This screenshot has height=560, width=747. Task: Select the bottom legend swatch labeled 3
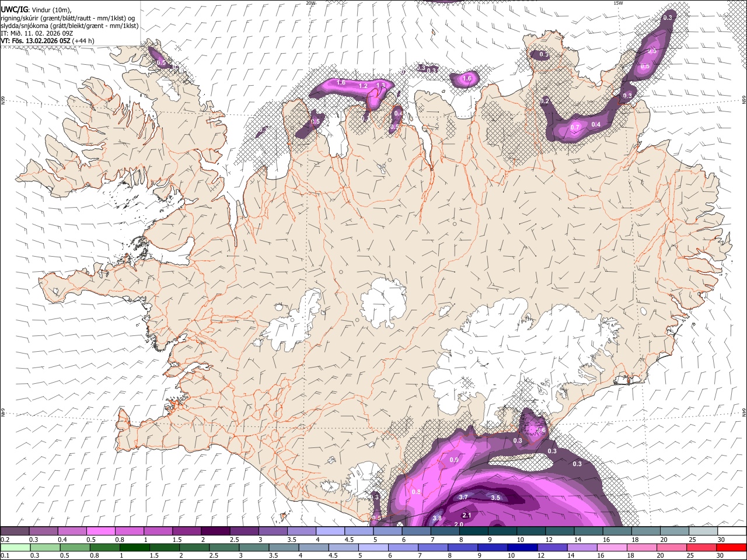pos(253,547)
